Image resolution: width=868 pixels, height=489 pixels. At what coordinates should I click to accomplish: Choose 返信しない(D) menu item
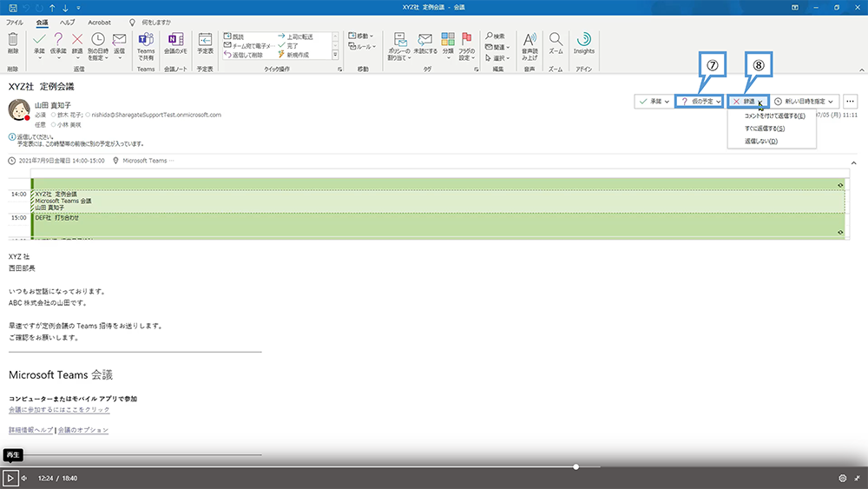point(760,142)
